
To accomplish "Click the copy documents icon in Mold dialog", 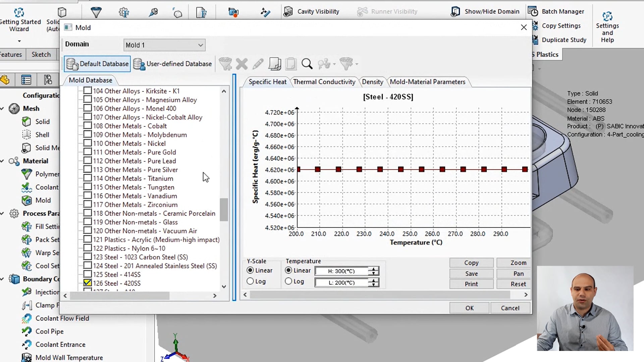I will click(x=274, y=64).
